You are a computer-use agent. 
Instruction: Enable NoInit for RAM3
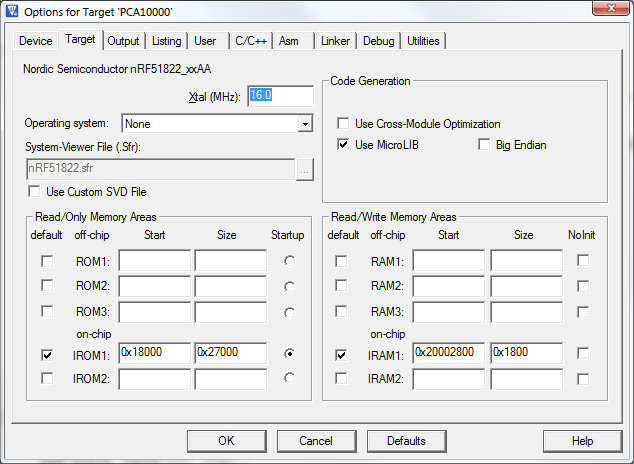(x=583, y=312)
